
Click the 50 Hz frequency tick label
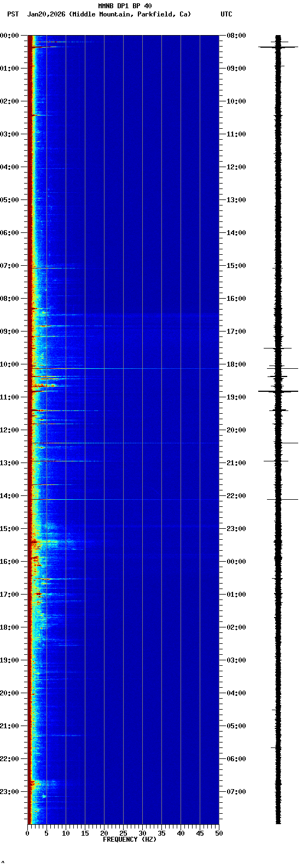click(x=219, y=833)
